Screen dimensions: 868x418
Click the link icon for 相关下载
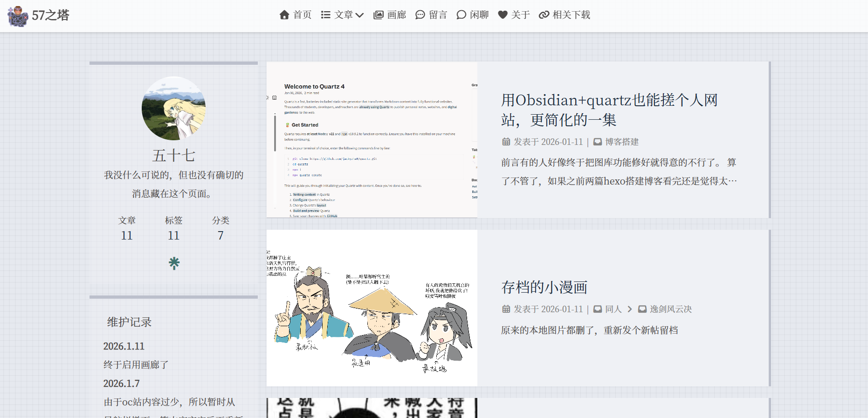point(544,15)
